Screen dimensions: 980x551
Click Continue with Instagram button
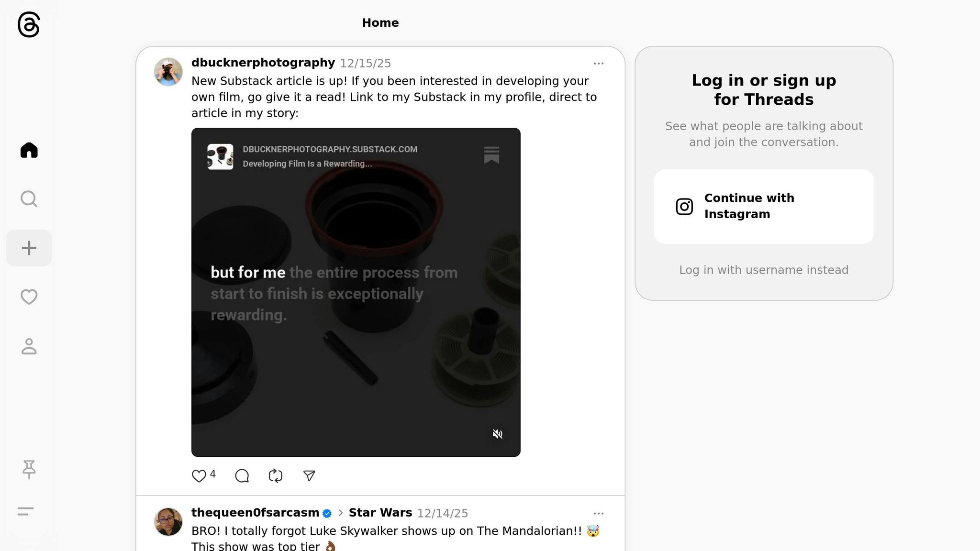tap(764, 206)
